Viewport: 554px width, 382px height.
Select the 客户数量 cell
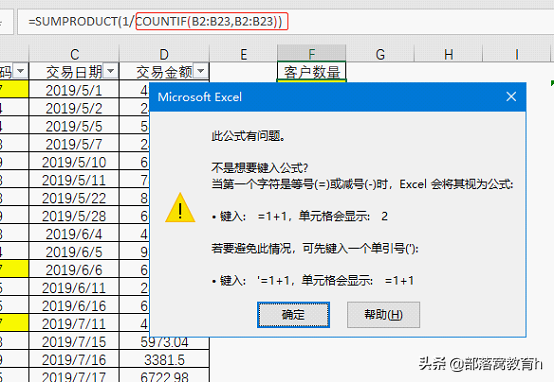click(312, 72)
